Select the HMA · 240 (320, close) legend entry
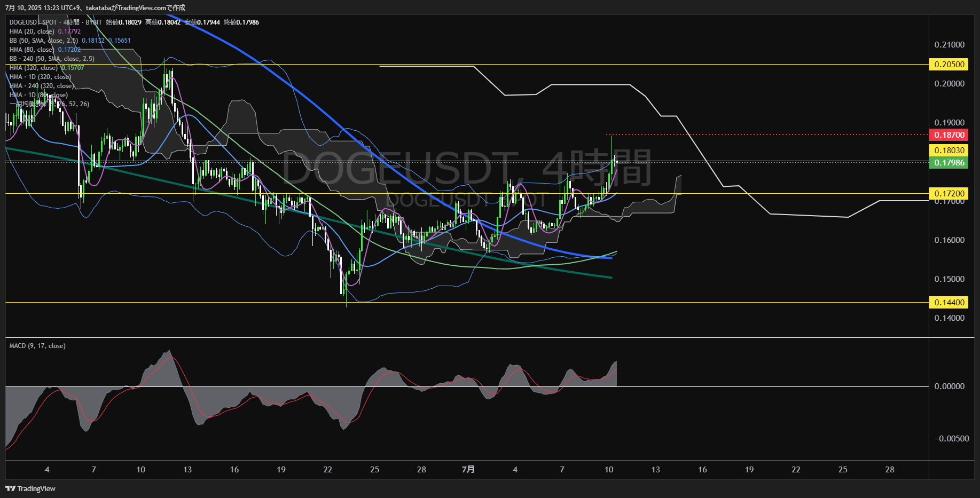 coord(42,86)
